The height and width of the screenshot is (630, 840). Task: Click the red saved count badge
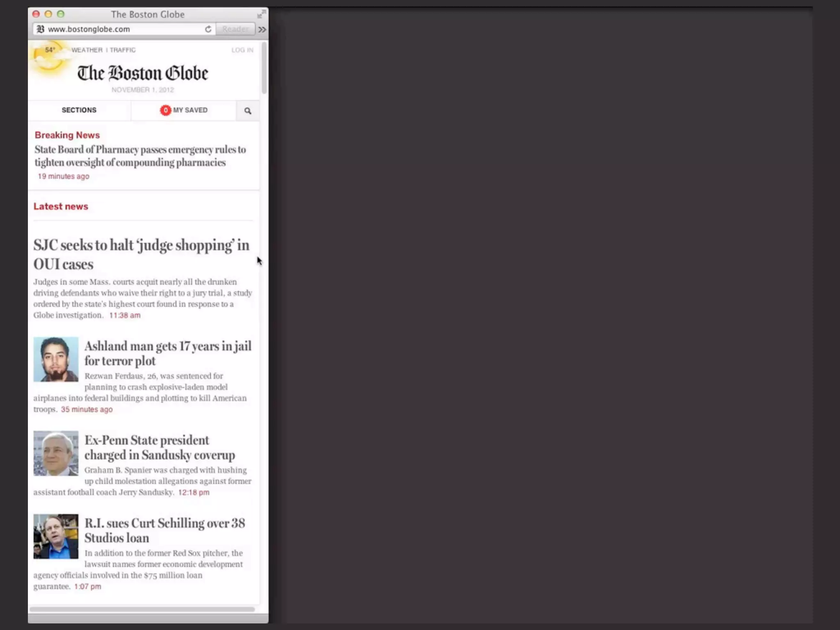point(165,110)
